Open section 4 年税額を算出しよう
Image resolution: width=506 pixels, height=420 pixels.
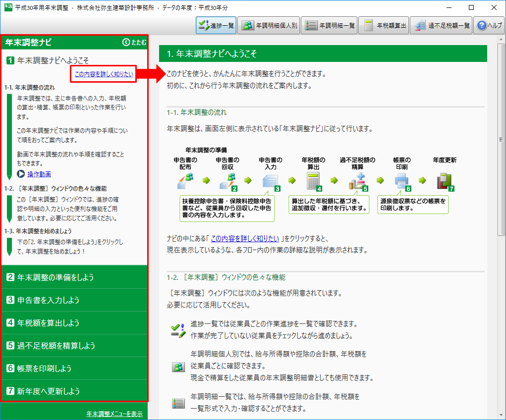(74, 323)
